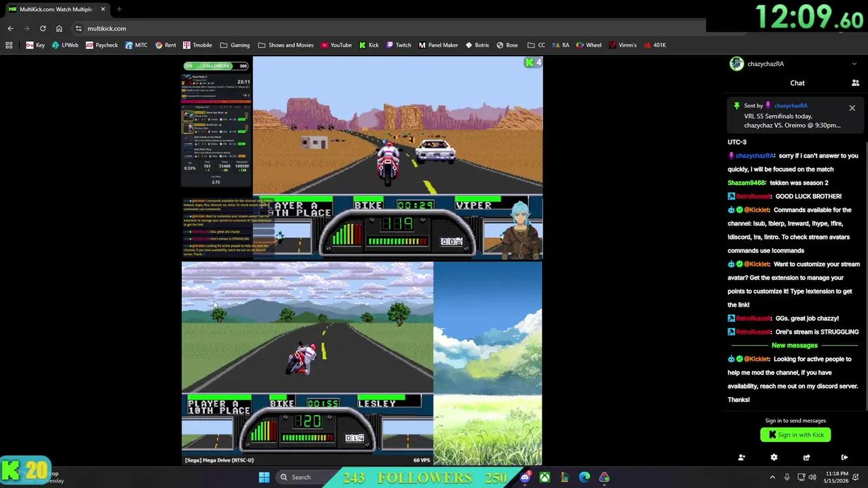Open the 401K bookmark
Viewport: 868px width, 488px height.
(x=655, y=45)
